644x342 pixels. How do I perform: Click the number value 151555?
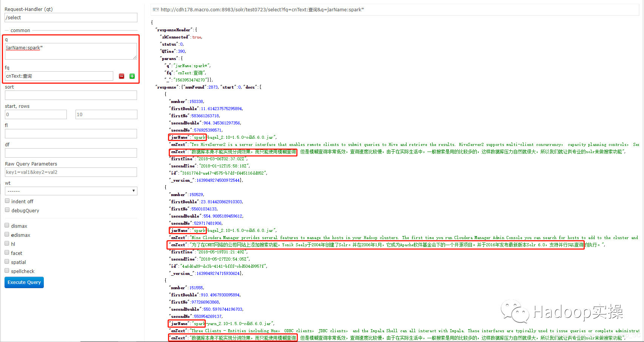196,288
